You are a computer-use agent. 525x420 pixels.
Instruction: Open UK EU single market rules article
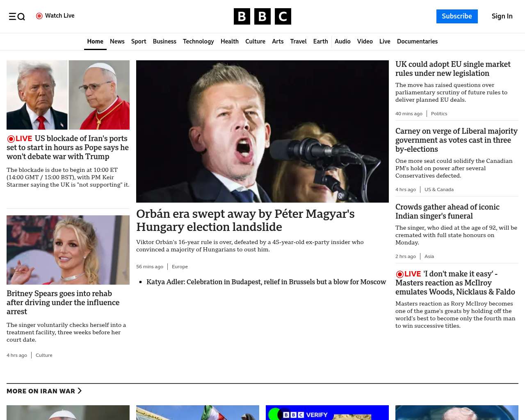453,68
